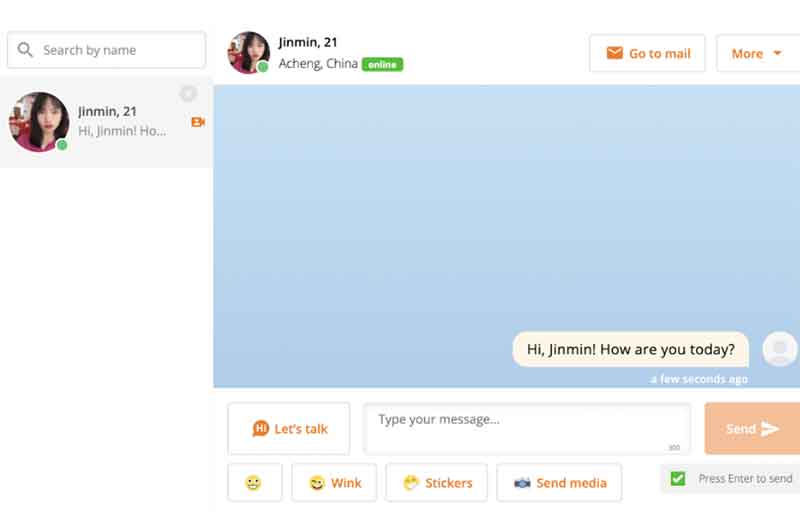This screenshot has height=525, width=800.
Task: Send a Wink
Action: [x=334, y=482]
